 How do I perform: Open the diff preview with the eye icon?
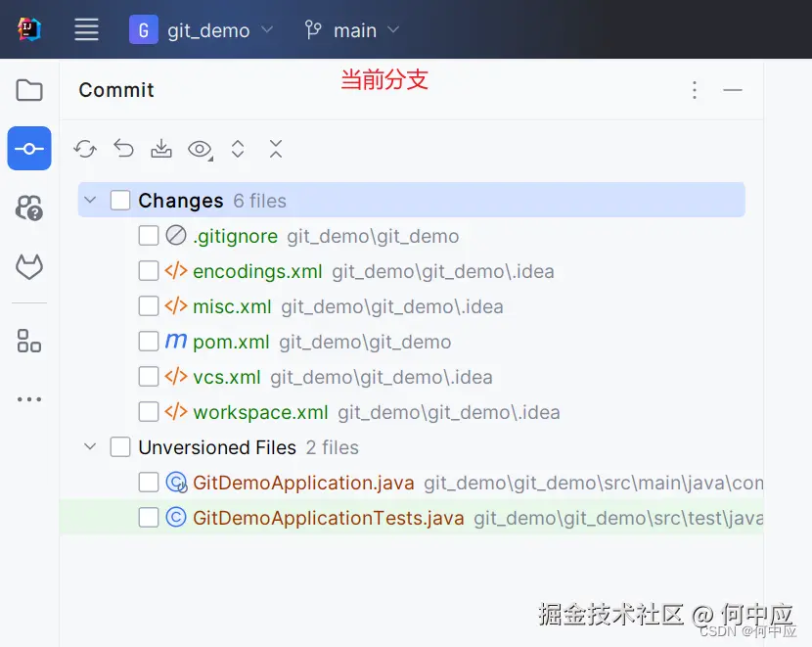tap(200, 149)
